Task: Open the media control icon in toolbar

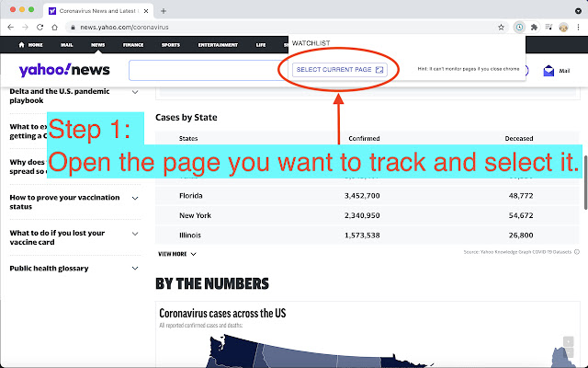Action: tap(548, 27)
